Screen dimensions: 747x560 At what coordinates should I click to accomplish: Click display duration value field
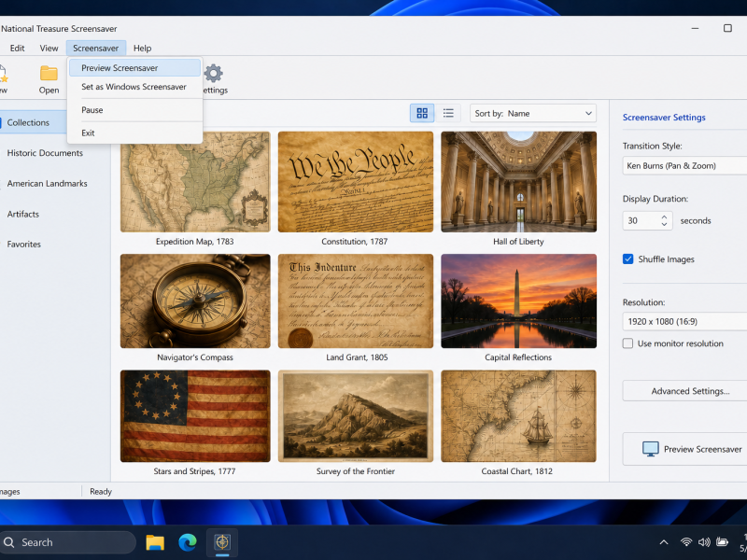641,220
